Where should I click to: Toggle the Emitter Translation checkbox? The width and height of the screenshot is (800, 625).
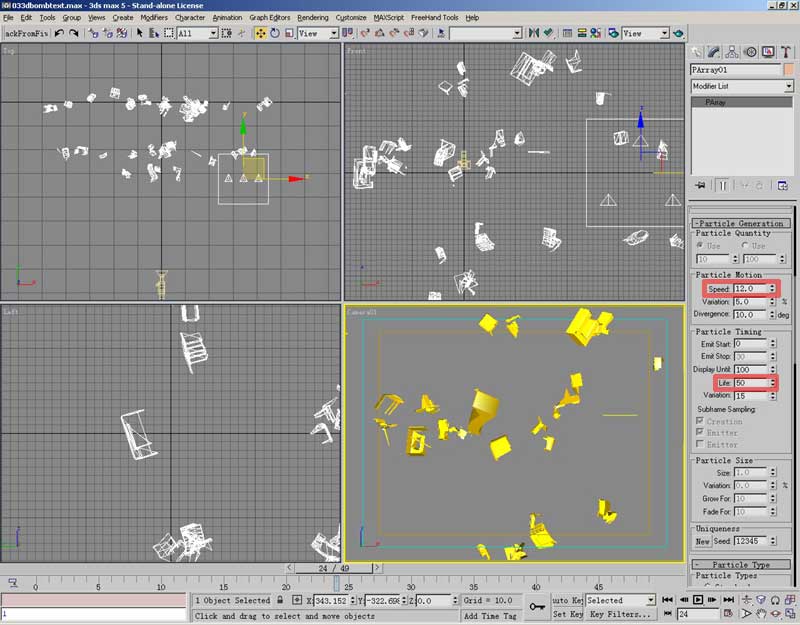pyautogui.click(x=699, y=432)
